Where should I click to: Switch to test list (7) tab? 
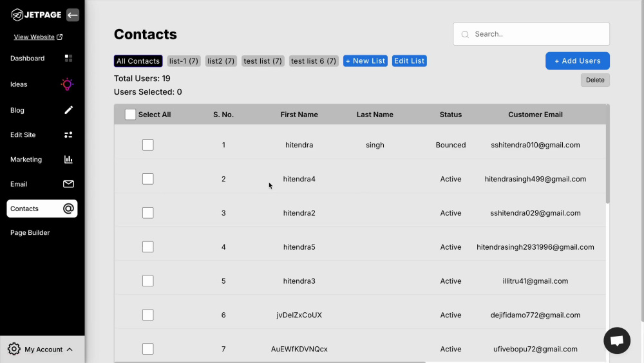click(x=263, y=61)
